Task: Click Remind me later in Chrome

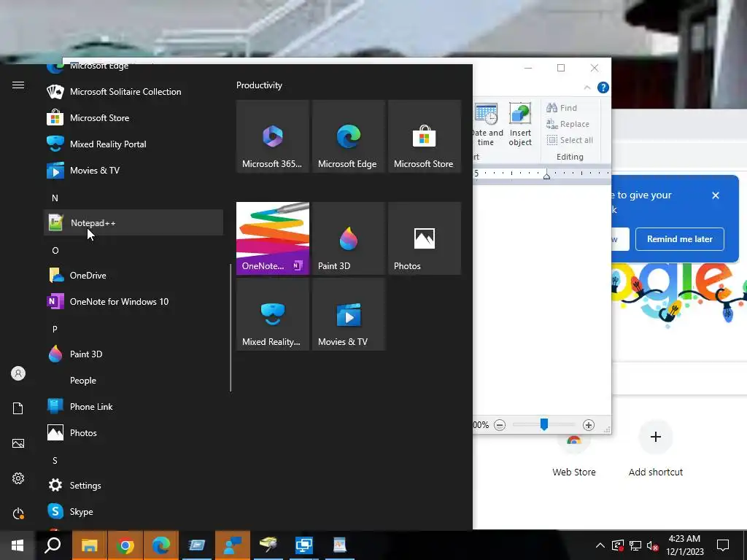Action: [x=679, y=239]
